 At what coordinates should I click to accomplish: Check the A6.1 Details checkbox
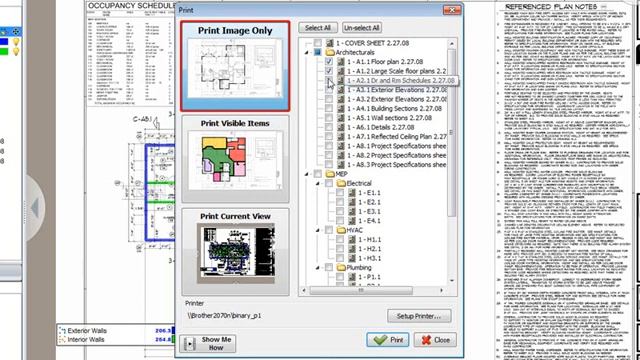coord(329,127)
